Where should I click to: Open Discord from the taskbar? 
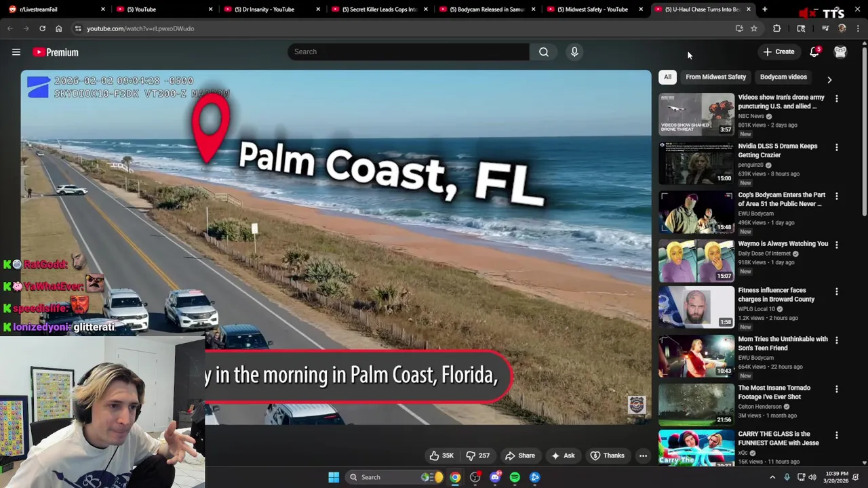point(495,477)
